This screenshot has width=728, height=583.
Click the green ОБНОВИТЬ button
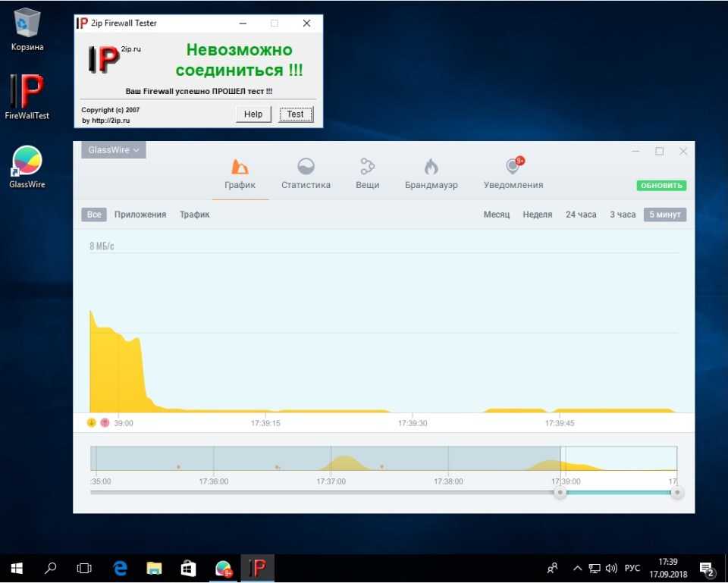pos(661,186)
